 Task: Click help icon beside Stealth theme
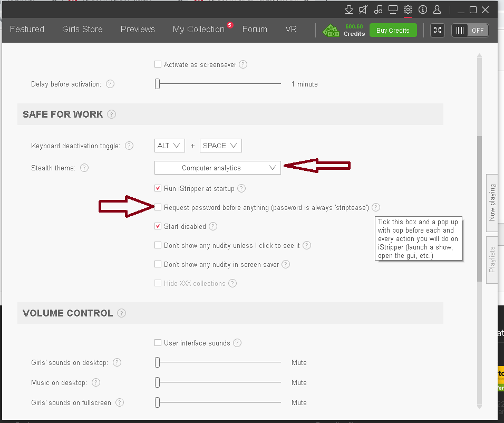[84, 168]
